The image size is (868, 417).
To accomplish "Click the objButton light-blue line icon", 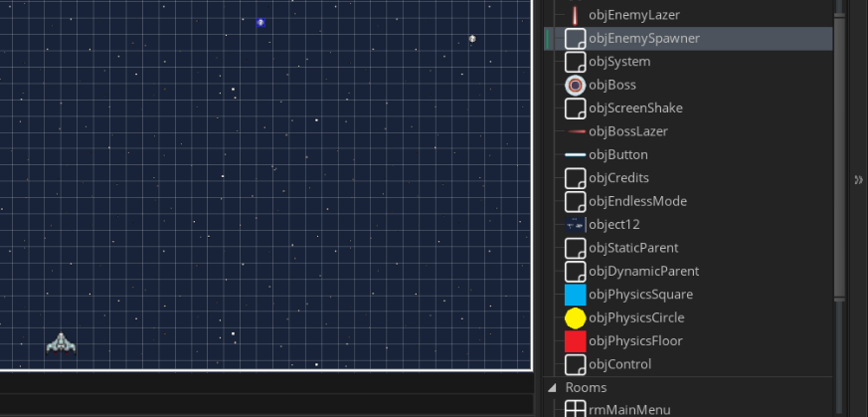I will pyautogui.click(x=575, y=155).
